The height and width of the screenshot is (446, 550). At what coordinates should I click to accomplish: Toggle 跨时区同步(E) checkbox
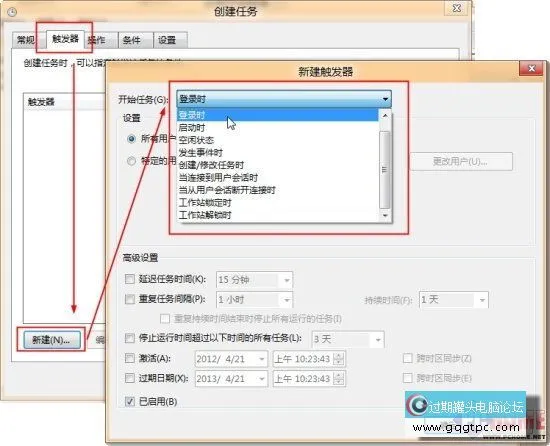(x=408, y=378)
